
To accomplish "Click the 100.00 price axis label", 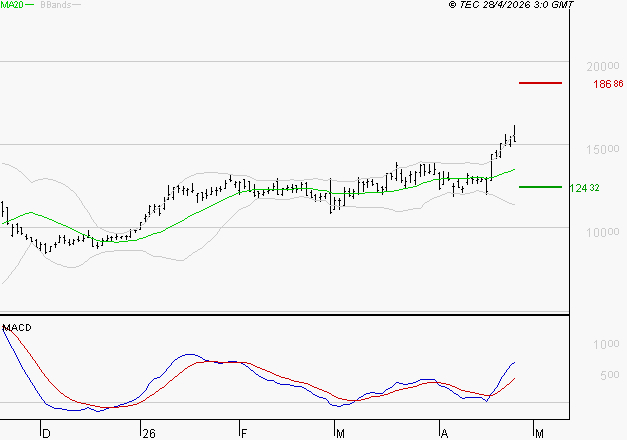I will click(x=603, y=232).
